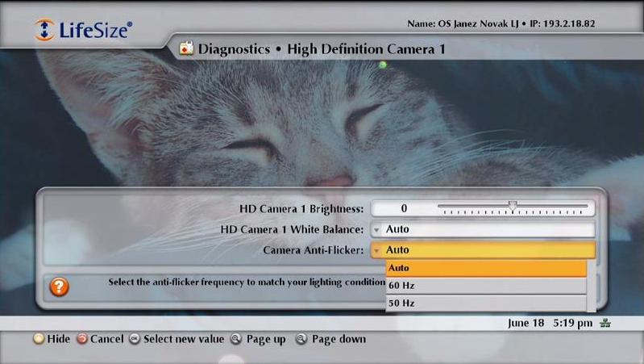This screenshot has width=644, height=364.
Task: Click the 5:19 pm time text
Action: coord(573,323)
